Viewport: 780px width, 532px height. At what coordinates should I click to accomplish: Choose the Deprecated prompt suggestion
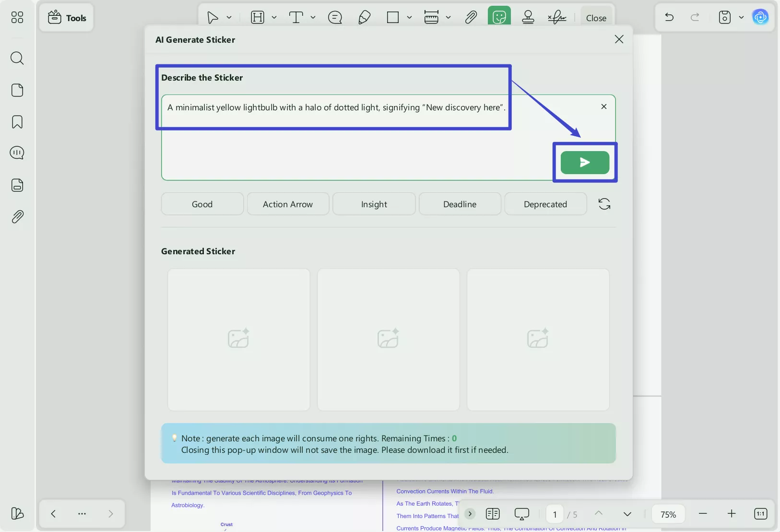coord(545,204)
